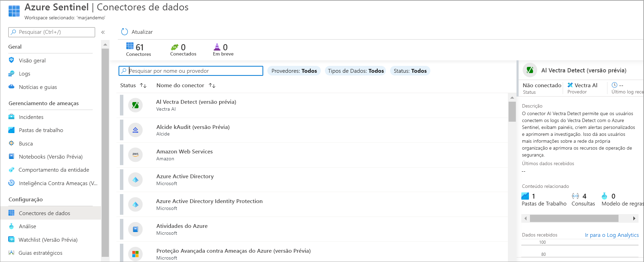Click the Busca crosshair icon

(x=11, y=143)
